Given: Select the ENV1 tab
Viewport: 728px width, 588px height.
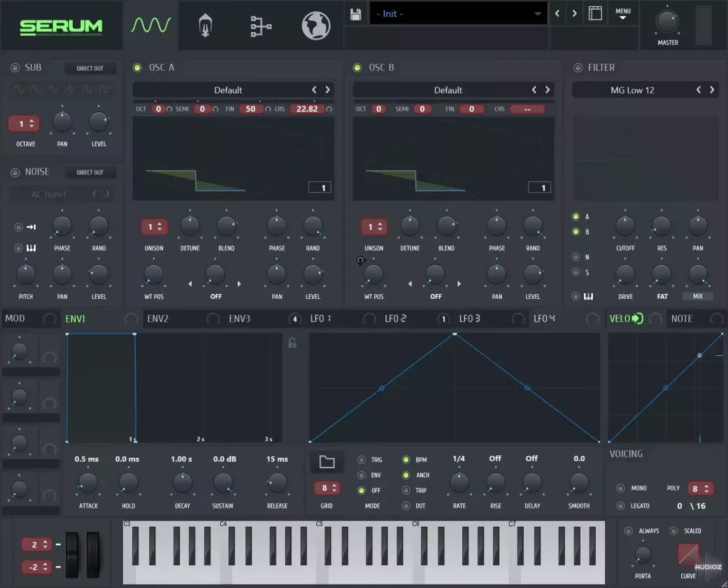Looking at the screenshot, I should pos(75,319).
